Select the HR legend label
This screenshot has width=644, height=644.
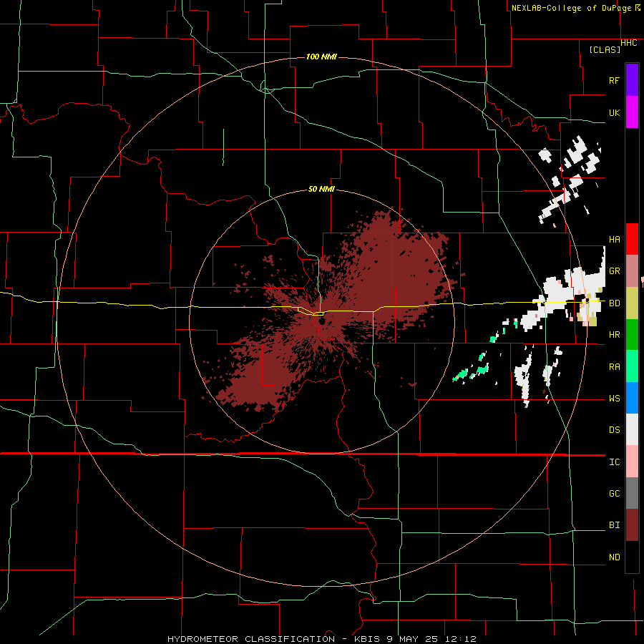pos(614,335)
